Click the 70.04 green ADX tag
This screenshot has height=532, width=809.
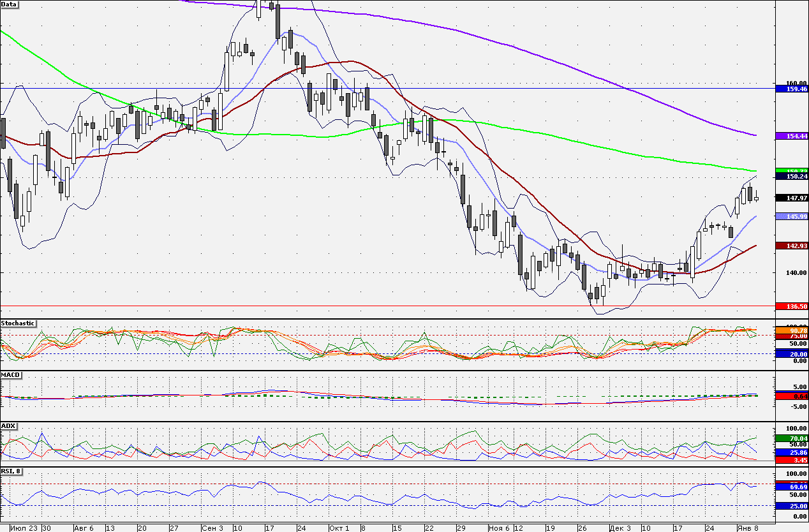791,438
